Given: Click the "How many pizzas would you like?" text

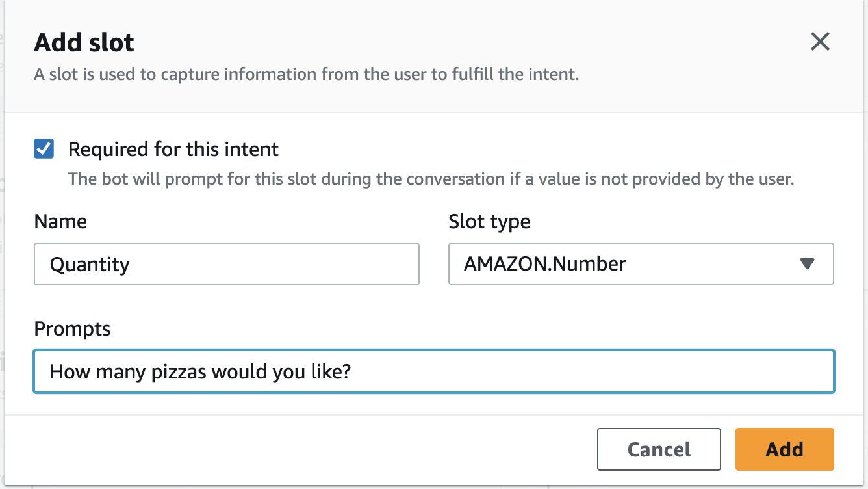Looking at the screenshot, I should click(x=200, y=372).
